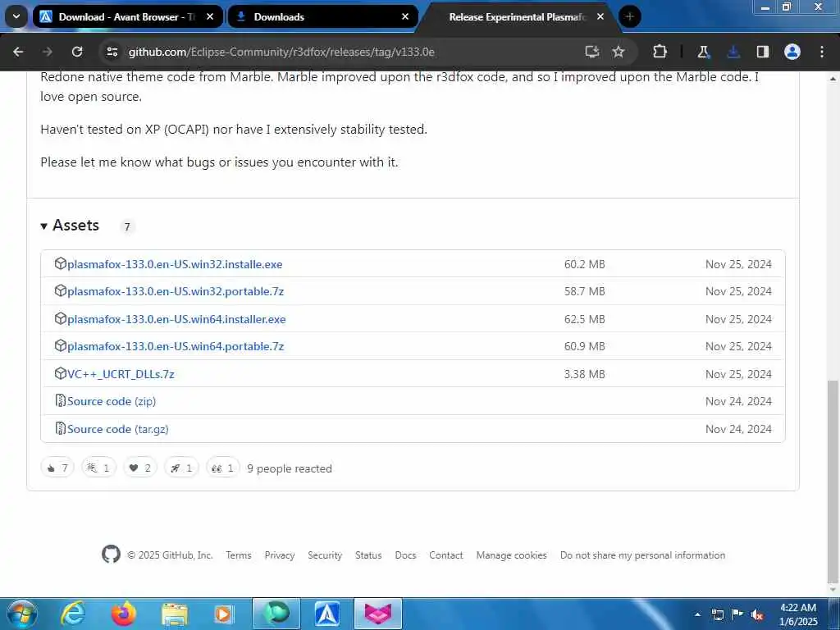
Task: Click the pink fox taskbar icon
Action: click(377, 614)
